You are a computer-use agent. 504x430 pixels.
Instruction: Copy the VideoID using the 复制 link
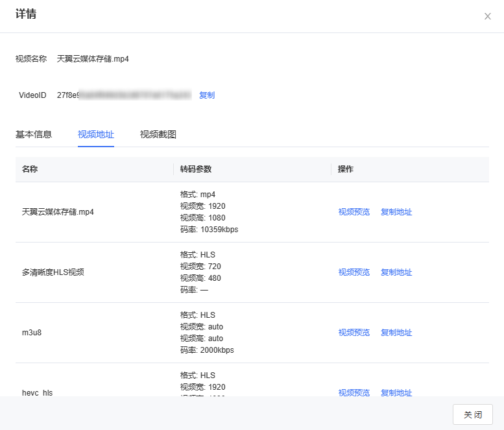207,95
